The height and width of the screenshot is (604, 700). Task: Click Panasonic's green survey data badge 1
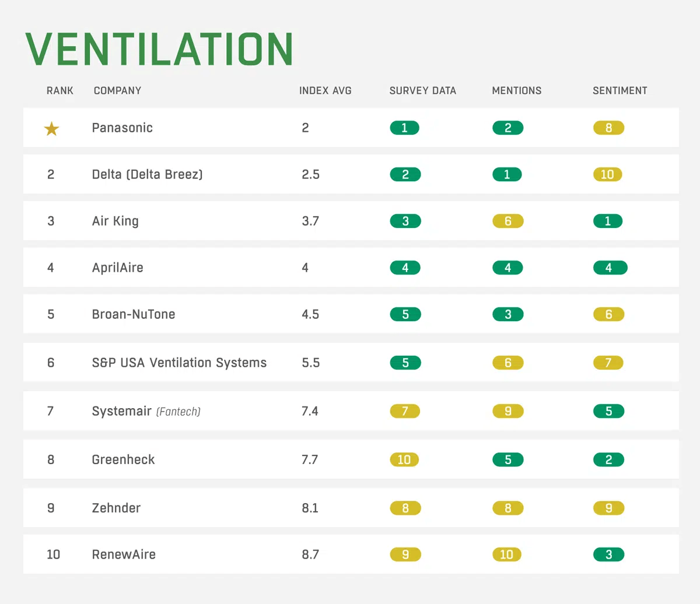pos(405,128)
